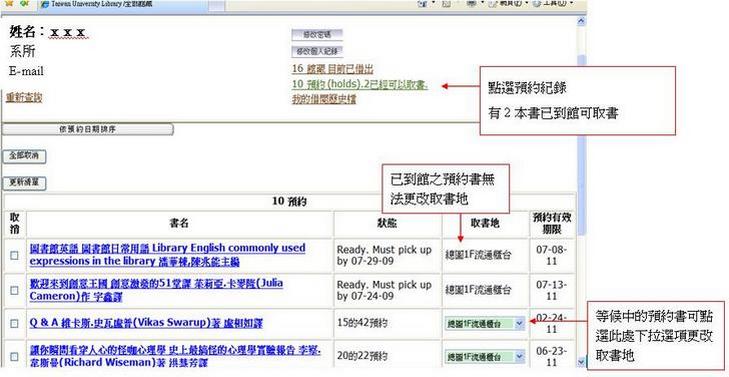729x377 pixels.
Task: Click the '10 預約' table title
Action: (x=289, y=202)
